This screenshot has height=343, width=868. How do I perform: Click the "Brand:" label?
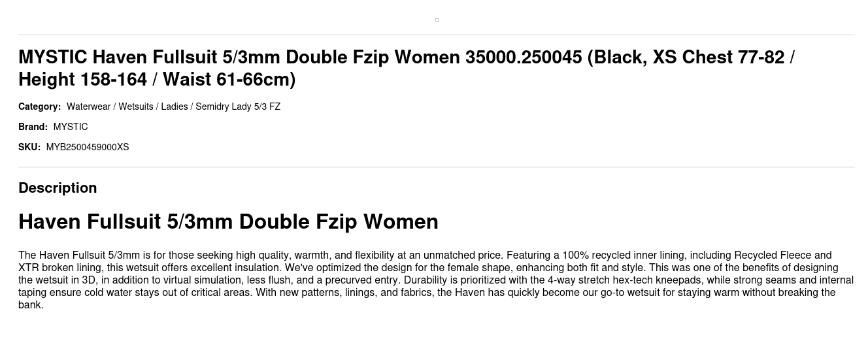(33, 127)
